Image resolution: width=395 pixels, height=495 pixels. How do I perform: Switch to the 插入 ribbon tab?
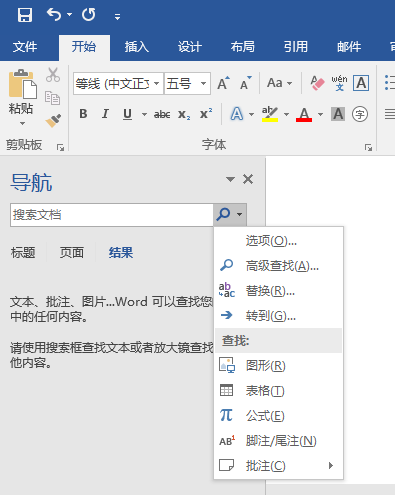pos(137,47)
